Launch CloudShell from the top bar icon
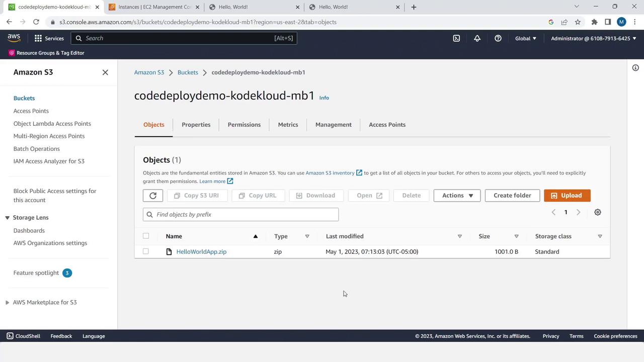The image size is (644, 362). pyautogui.click(x=456, y=38)
